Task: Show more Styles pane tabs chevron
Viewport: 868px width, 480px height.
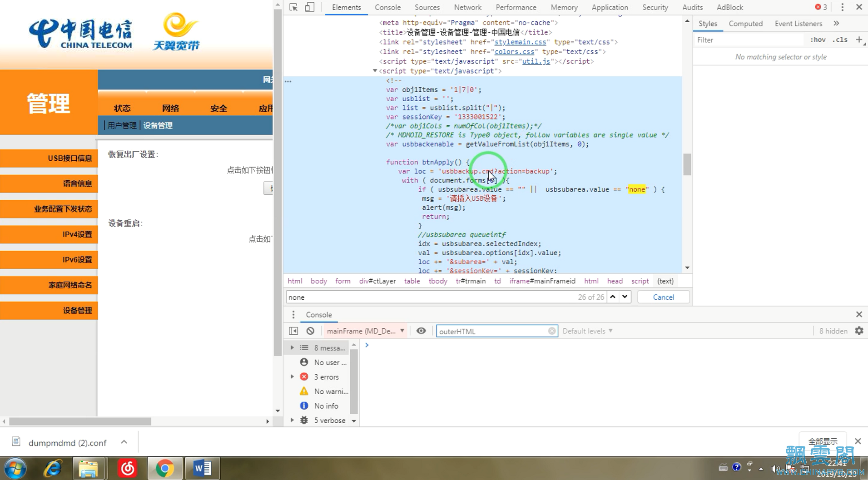Action: coord(836,24)
